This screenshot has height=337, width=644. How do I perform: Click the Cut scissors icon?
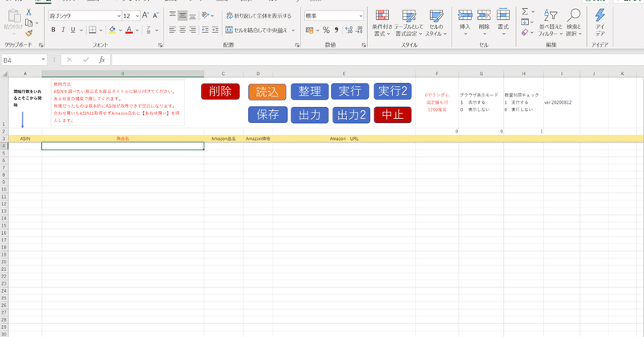(29, 12)
